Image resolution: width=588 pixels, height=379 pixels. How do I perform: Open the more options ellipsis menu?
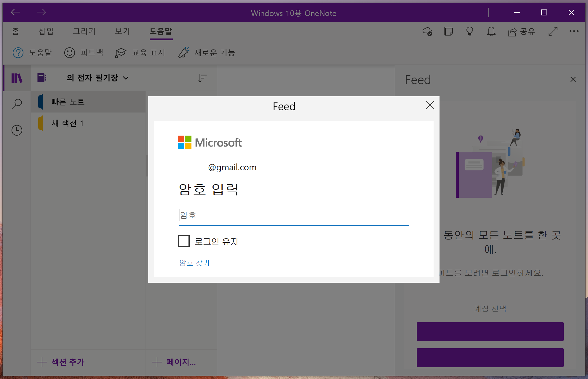pyautogui.click(x=574, y=31)
